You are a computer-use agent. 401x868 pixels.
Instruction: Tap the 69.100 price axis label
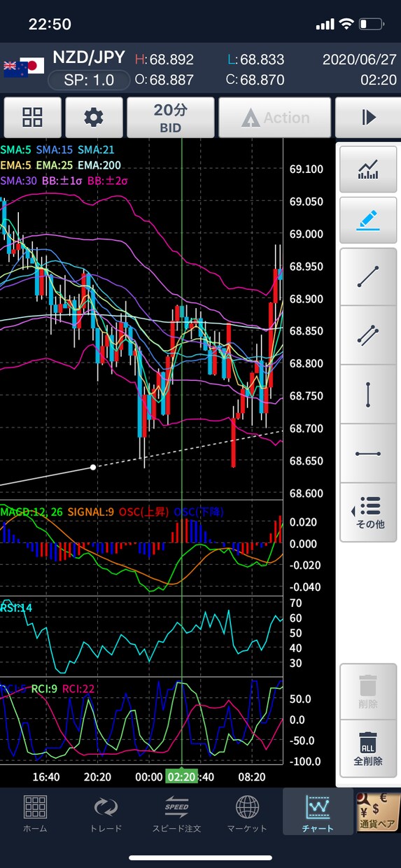click(x=306, y=169)
